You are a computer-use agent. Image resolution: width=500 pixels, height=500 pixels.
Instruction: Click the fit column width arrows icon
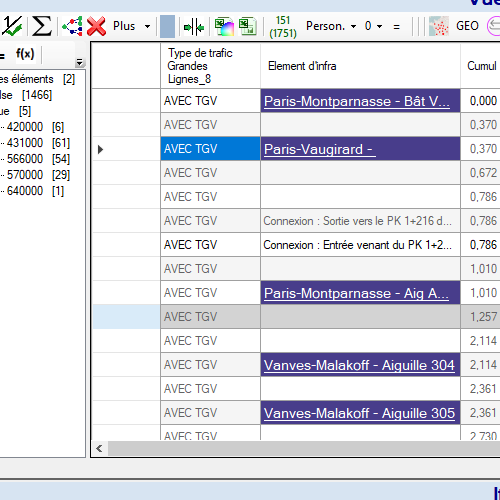[x=194, y=27]
